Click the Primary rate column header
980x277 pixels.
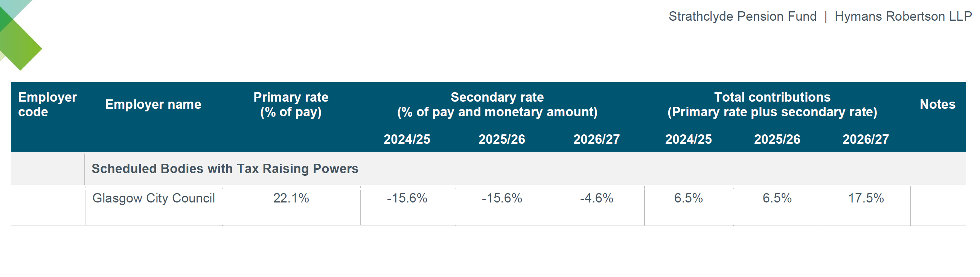pyautogui.click(x=291, y=104)
